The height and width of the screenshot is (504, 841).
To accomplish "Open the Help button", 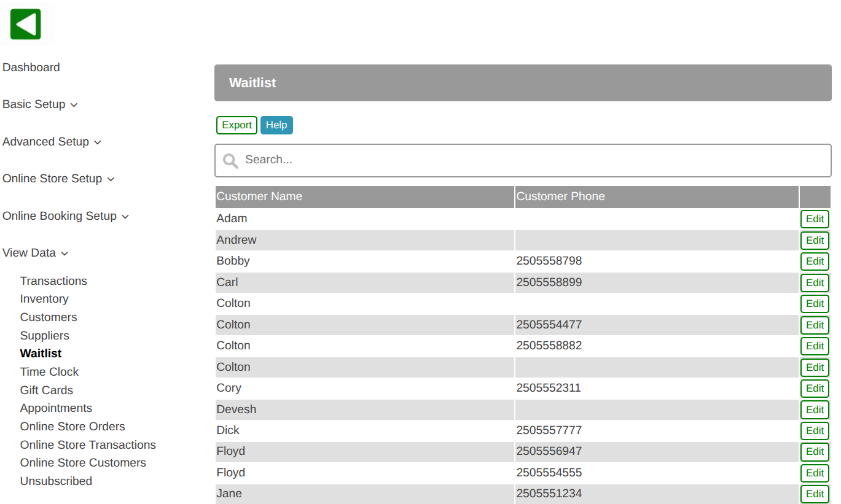I will pos(276,125).
